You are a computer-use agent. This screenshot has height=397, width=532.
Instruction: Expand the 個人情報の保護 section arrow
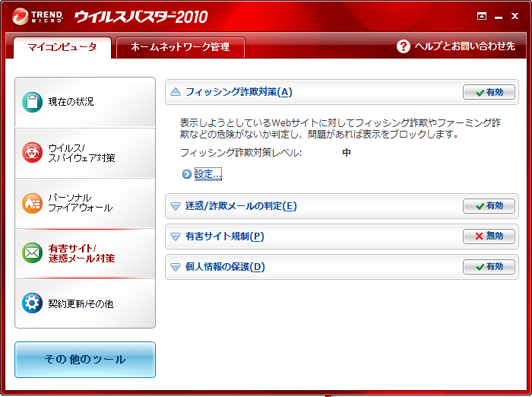(x=176, y=267)
